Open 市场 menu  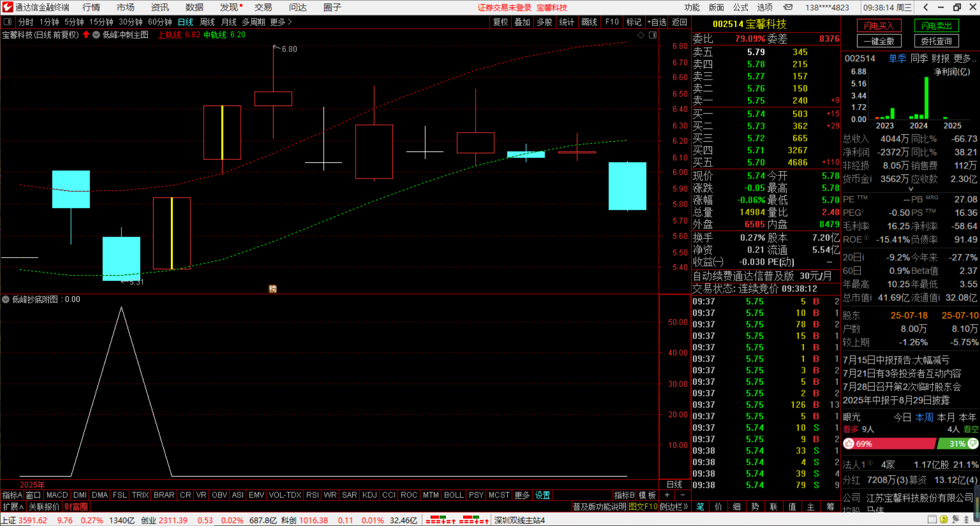pos(126,7)
